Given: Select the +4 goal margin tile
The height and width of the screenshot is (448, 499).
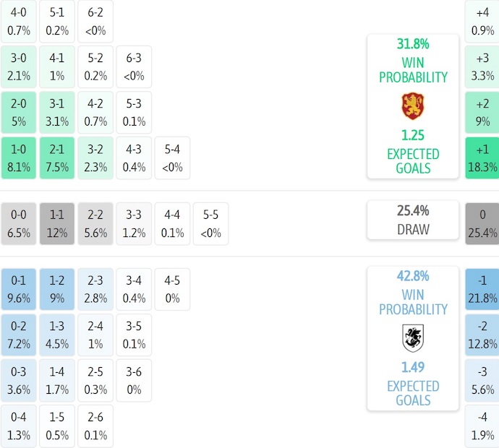Looking at the screenshot, I should pyautogui.click(x=482, y=21).
